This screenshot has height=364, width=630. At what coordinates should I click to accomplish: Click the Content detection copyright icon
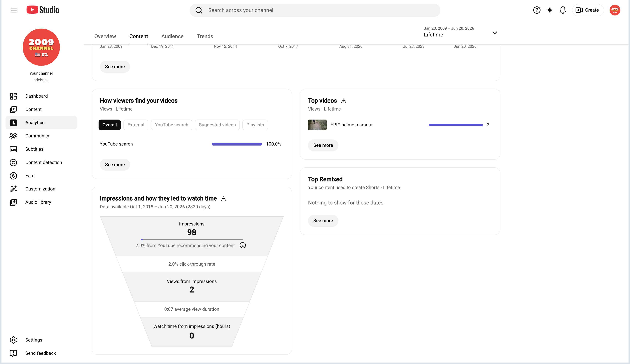point(13,162)
